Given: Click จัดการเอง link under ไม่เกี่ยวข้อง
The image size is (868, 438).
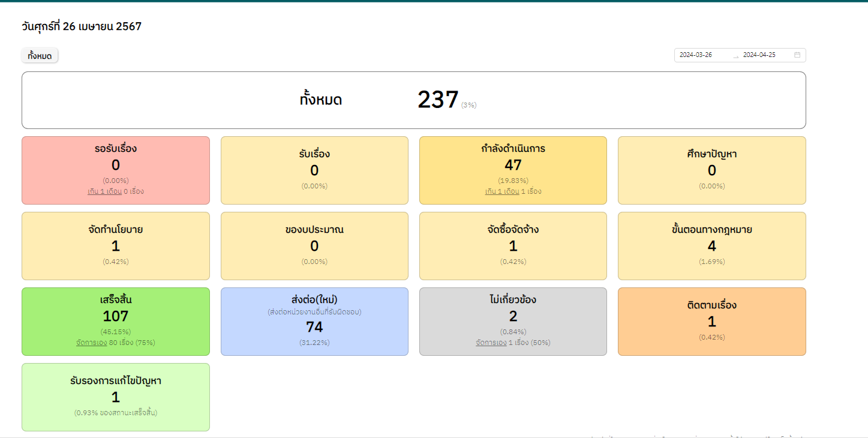Looking at the screenshot, I should (x=491, y=343).
